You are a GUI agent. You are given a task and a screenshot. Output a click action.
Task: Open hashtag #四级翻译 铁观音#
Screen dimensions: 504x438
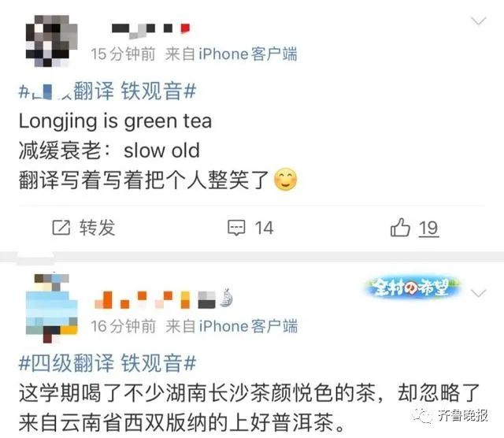point(107,363)
